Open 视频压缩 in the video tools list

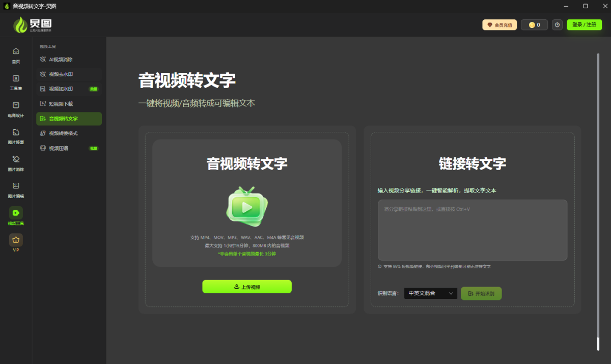(x=69, y=148)
